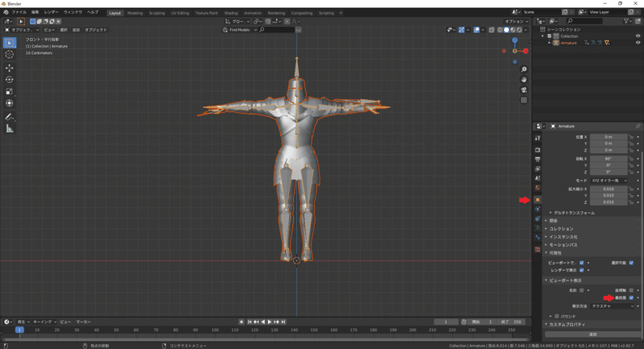Hide the Armature in outliner via eye
This screenshot has width=644, height=349.
pyautogui.click(x=638, y=43)
